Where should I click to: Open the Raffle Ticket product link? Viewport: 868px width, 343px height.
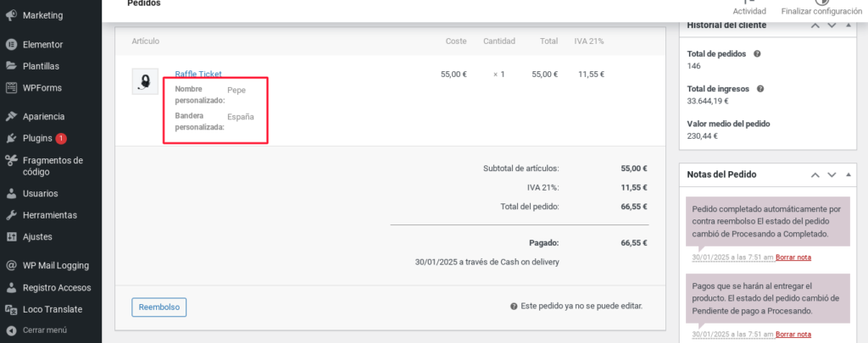click(x=198, y=74)
